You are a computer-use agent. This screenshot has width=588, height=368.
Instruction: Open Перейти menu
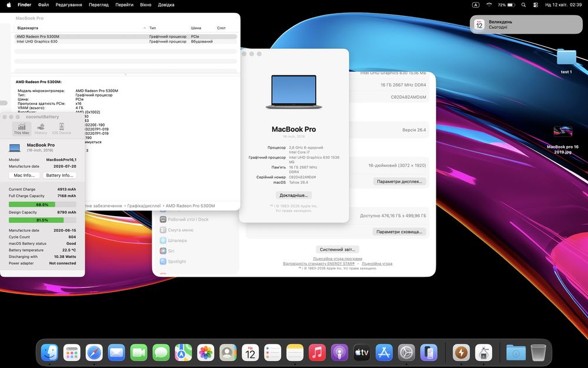point(124,5)
